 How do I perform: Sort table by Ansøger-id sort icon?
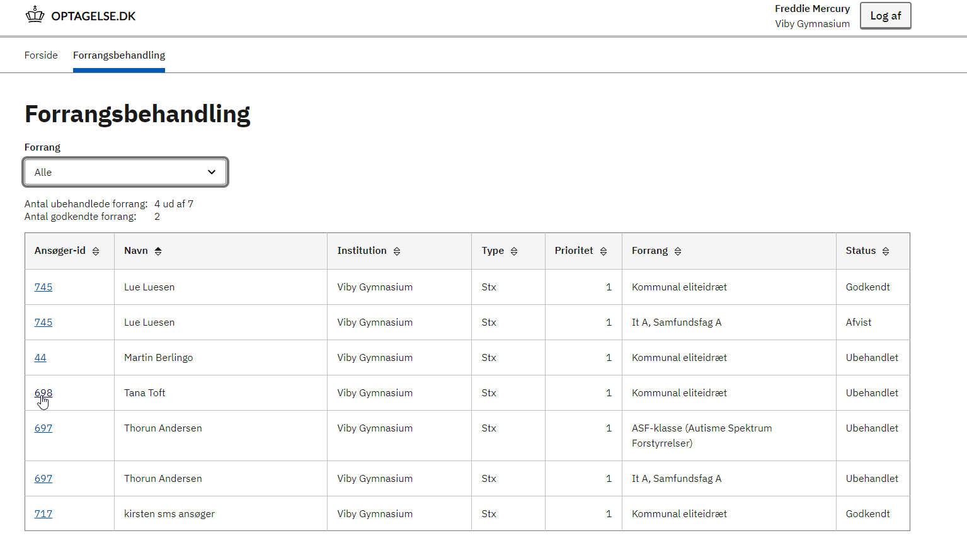(x=96, y=251)
